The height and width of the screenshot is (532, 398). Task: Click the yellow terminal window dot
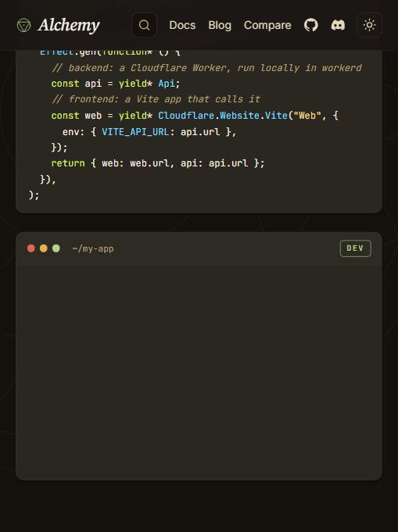[x=44, y=248]
